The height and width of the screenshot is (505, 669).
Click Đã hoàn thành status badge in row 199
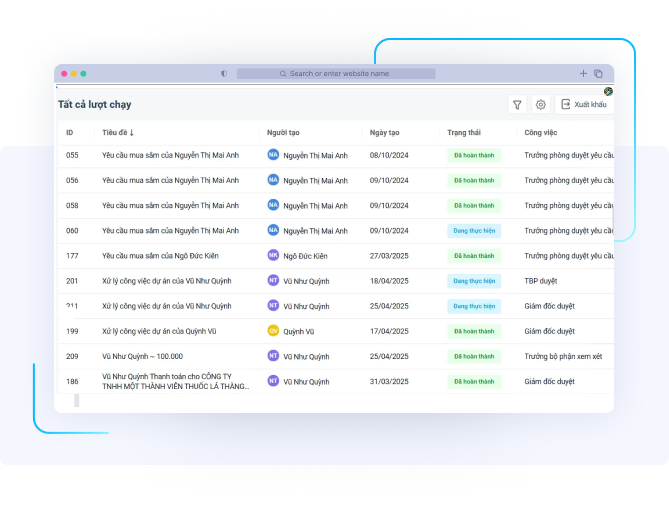(474, 331)
